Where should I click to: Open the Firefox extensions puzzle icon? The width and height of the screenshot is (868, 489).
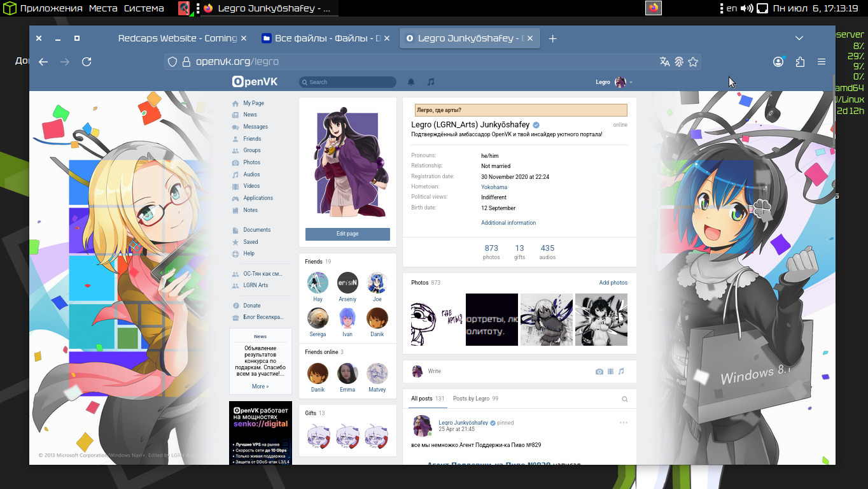pos(800,62)
